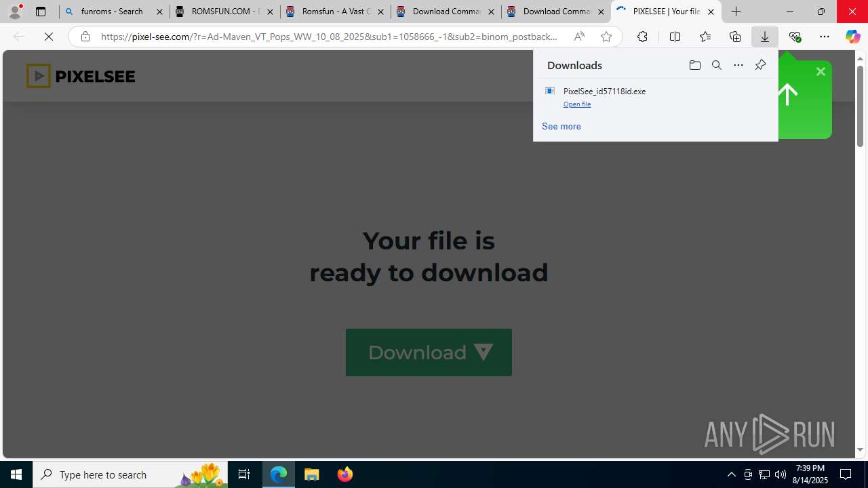
Task: Open the Extensions menu
Action: click(642, 37)
